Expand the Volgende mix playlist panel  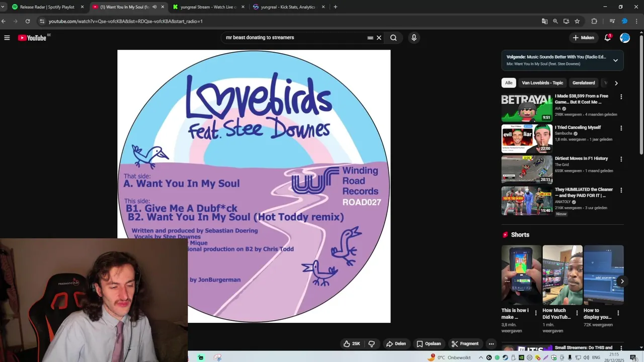[615, 60]
